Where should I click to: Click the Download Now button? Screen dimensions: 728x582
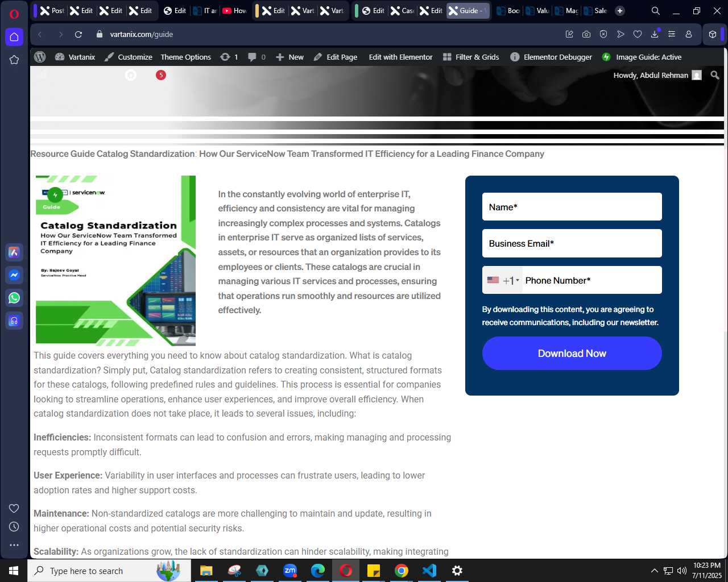coord(572,354)
